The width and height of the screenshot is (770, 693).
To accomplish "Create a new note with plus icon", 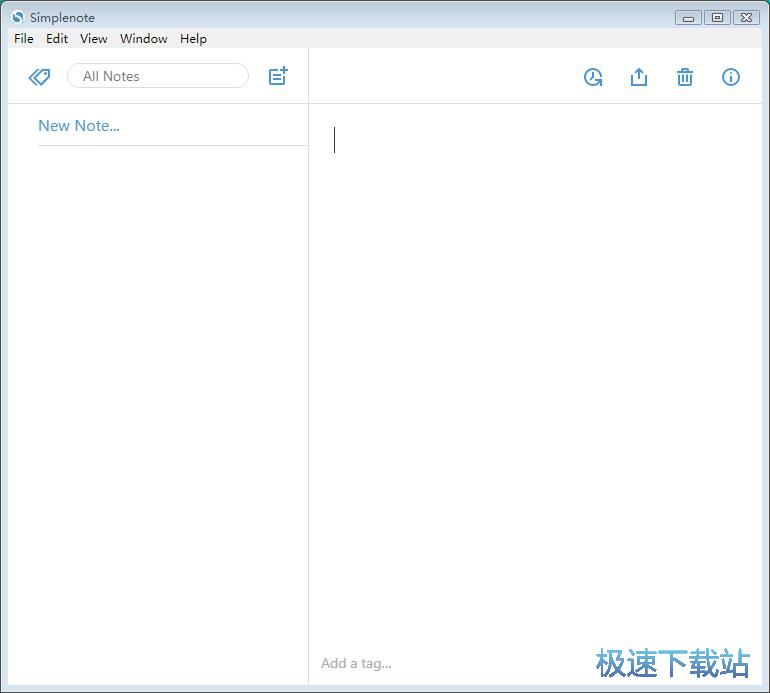I will click(x=278, y=76).
